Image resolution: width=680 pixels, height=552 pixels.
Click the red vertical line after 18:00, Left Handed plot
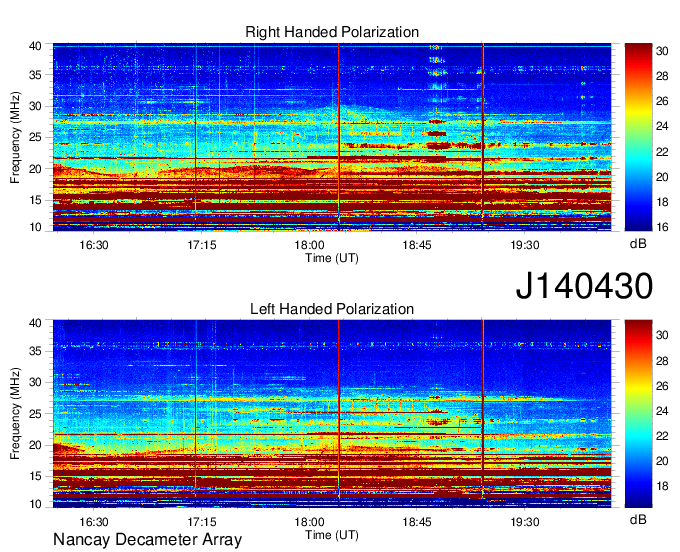339,408
